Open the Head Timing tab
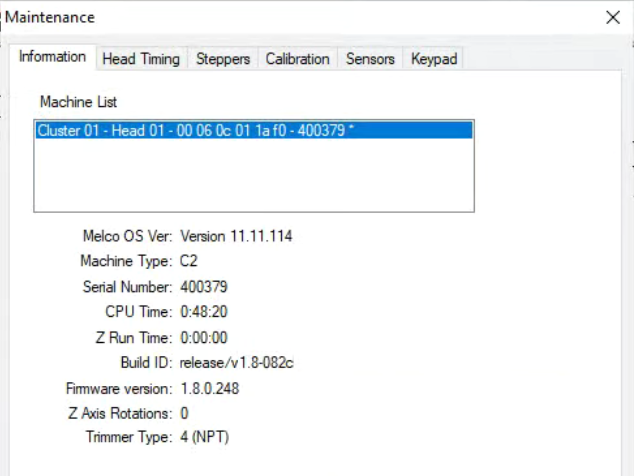The image size is (634, 476). 141,59
